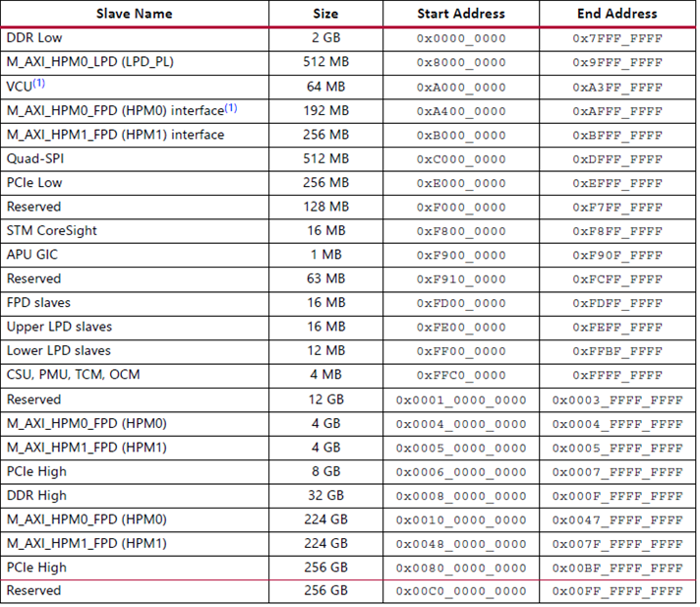Click start address 0xFFC0_0000

pos(461,375)
